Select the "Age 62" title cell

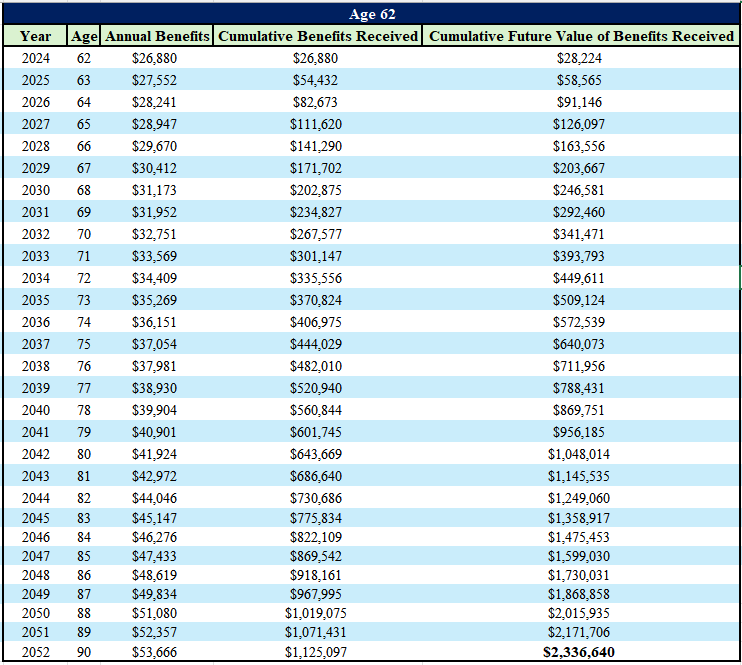coord(371,14)
